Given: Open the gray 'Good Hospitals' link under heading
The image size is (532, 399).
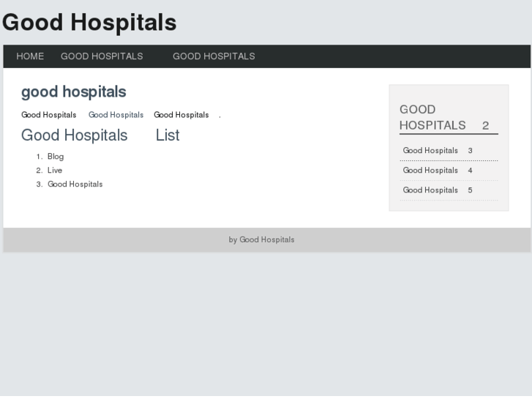Looking at the screenshot, I should (x=116, y=115).
